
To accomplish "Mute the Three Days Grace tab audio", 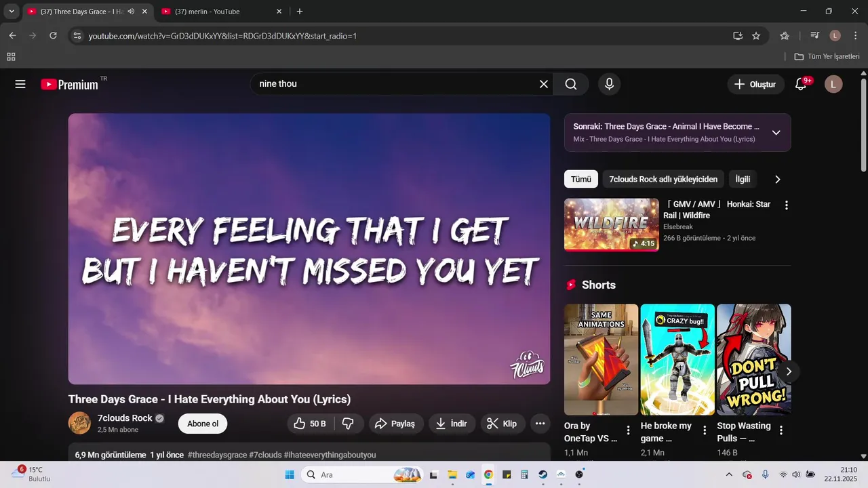I will point(131,12).
